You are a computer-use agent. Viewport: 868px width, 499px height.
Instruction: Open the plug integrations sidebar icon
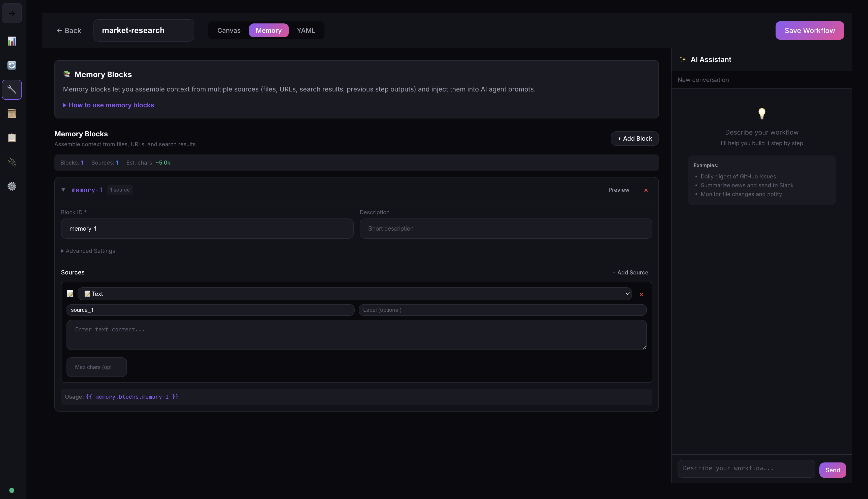[x=12, y=162]
